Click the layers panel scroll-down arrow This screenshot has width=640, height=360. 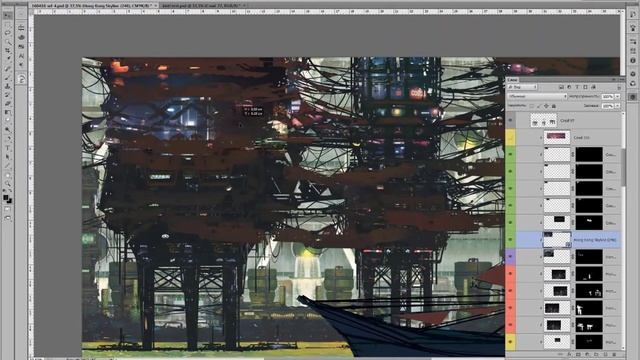(623, 348)
